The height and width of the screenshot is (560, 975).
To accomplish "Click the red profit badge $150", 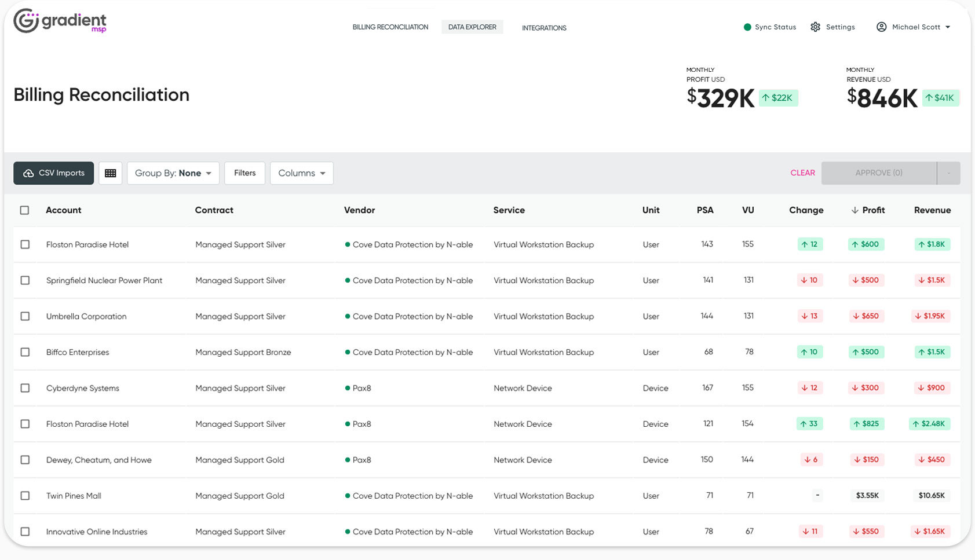I will (867, 460).
